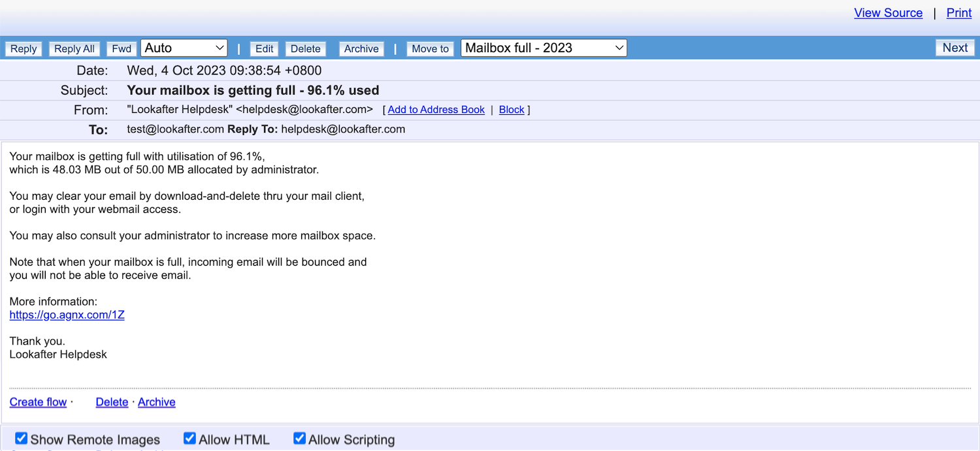Toggle the Allow HTML checkbox
The image size is (980, 451).
click(190, 439)
